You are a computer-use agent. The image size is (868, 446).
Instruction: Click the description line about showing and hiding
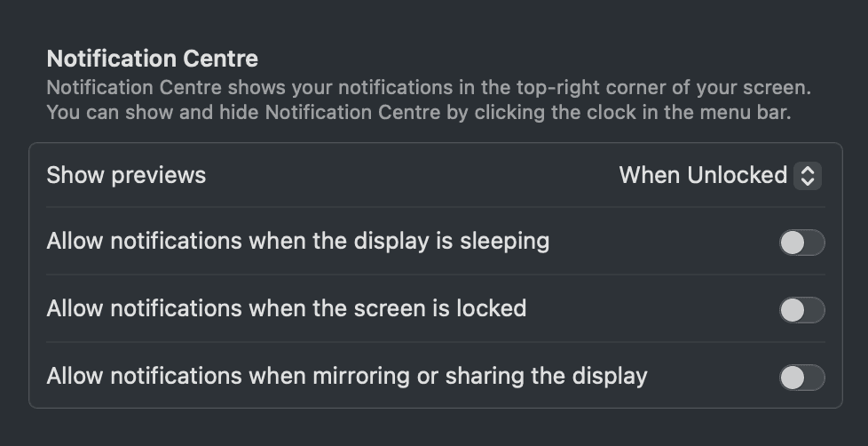click(418, 113)
